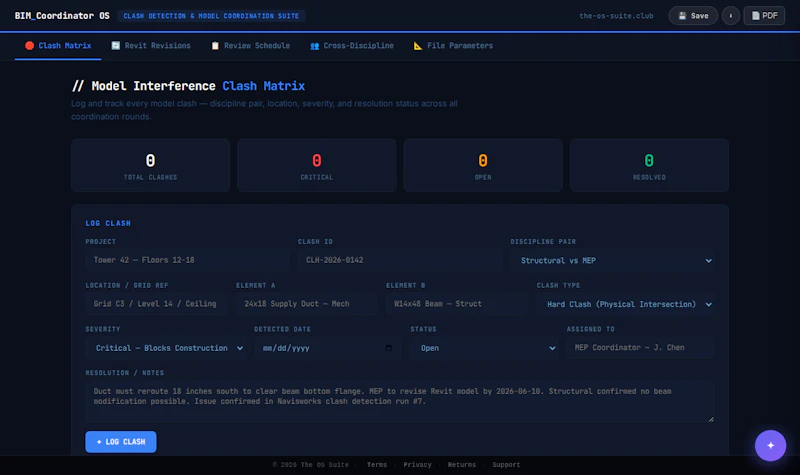Screen dimensions: 800x475
Task: Open the Clash Matrix tab
Action: click(58, 46)
